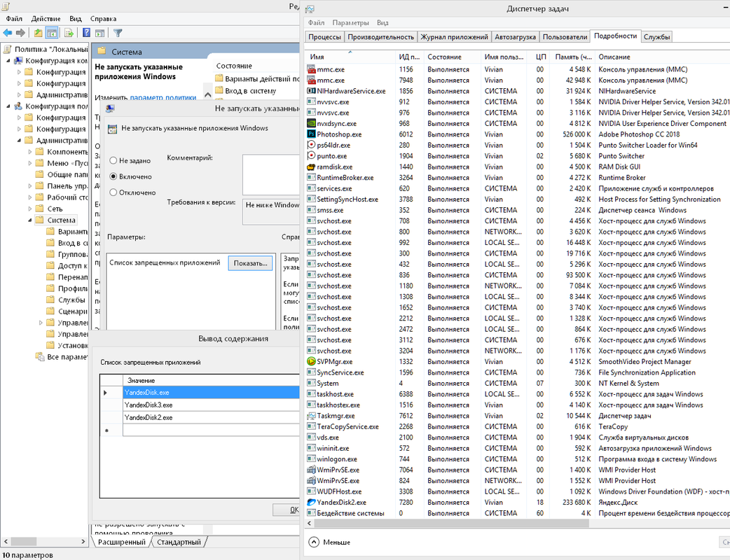The height and width of the screenshot is (560, 730).
Task: Click the punto.exe process icon
Action: (312, 156)
